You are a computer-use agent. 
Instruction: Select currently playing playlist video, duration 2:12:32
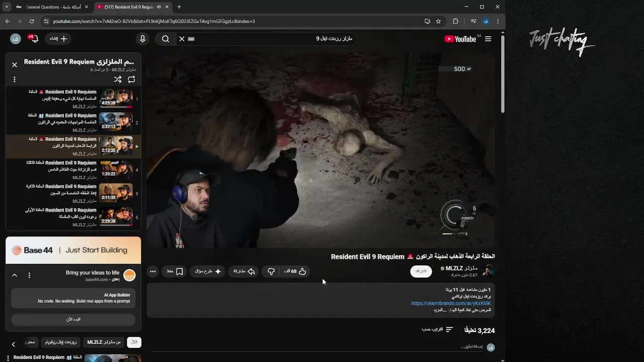tap(73, 146)
